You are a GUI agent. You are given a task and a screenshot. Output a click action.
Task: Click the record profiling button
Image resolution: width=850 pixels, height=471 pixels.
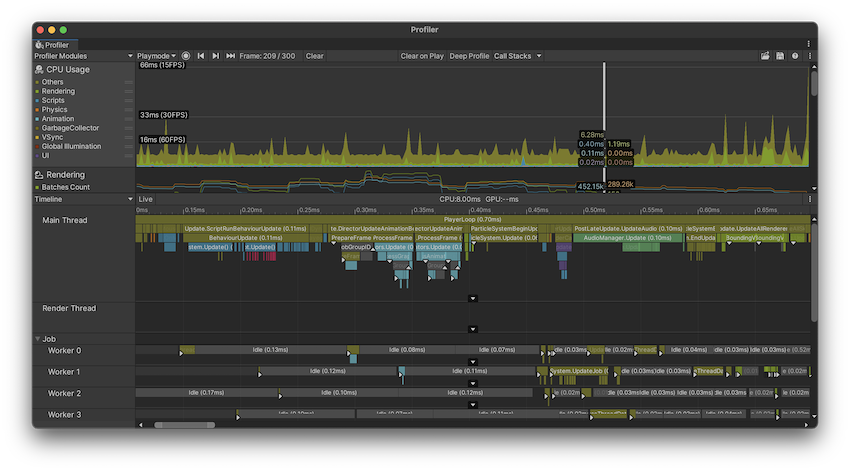click(x=186, y=56)
